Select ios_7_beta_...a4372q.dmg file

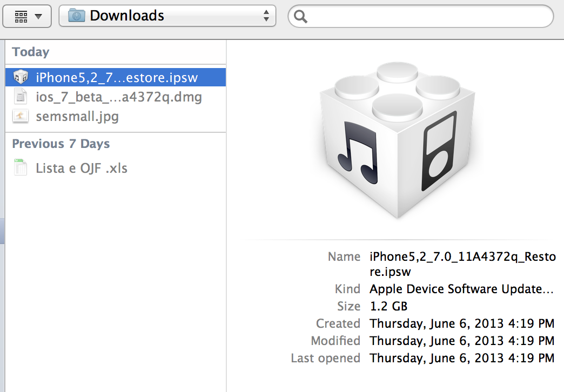tap(116, 97)
